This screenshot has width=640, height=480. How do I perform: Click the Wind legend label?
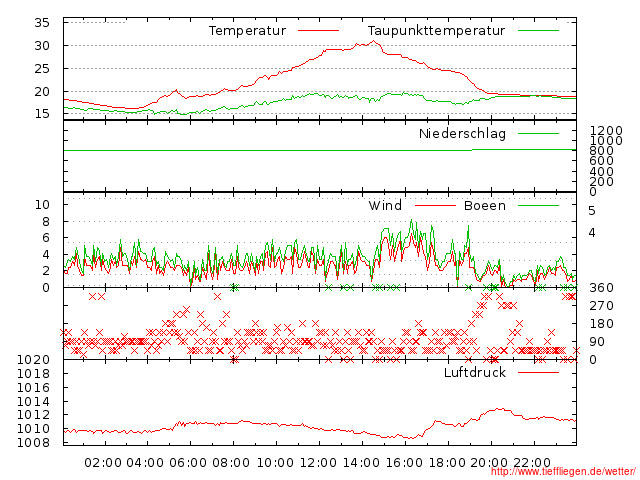[x=385, y=205]
